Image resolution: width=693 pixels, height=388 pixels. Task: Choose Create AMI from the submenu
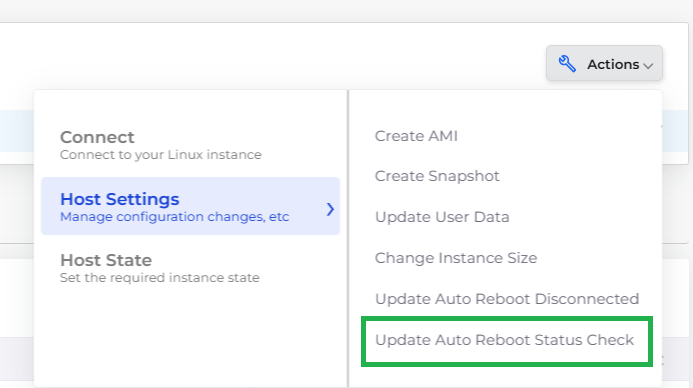pos(416,136)
